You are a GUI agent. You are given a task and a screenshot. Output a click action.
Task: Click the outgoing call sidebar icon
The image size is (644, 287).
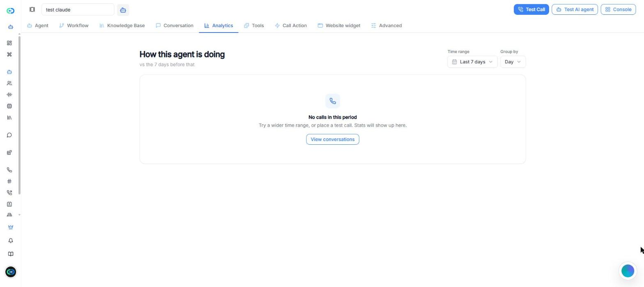click(9, 193)
